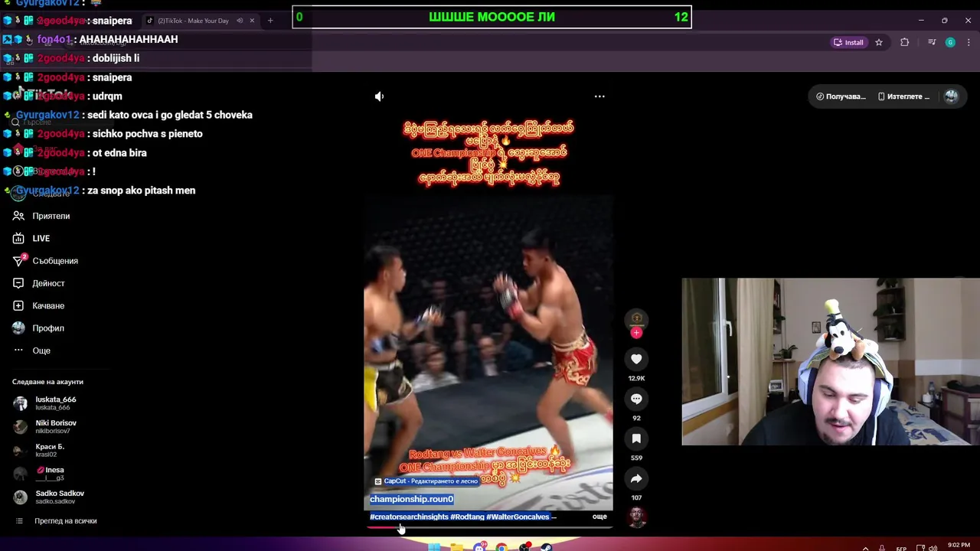Screen dimensions: 980x551
Task: Open a new browser tab
Action: pyautogui.click(x=270, y=21)
